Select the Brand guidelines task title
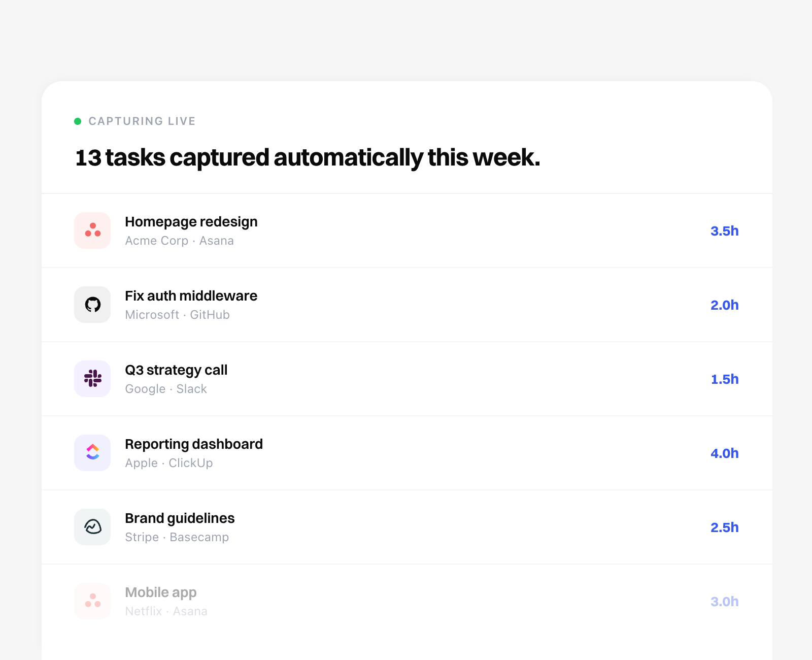This screenshot has height=660, width=812. coord(180,518)
